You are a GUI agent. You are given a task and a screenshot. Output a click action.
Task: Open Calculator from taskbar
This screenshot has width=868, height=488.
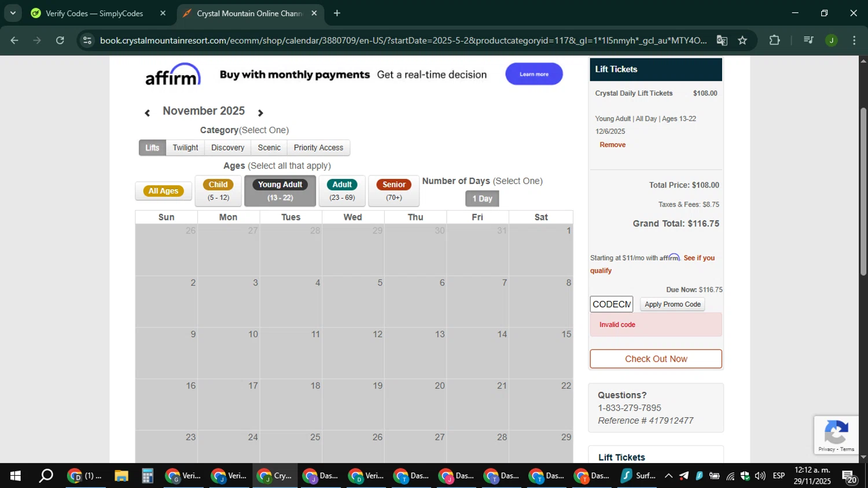(148, 476)
